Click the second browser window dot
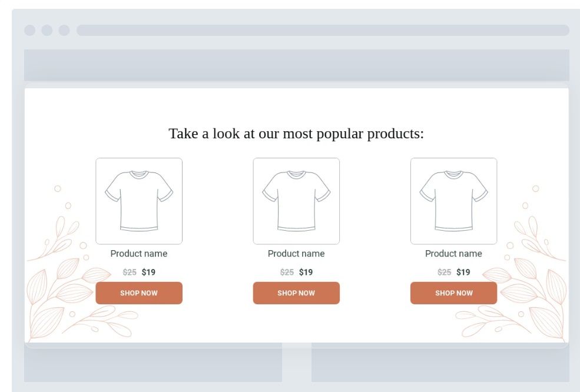Image resolution: width=580 pixels, height=392 pixels. (47, 30)
